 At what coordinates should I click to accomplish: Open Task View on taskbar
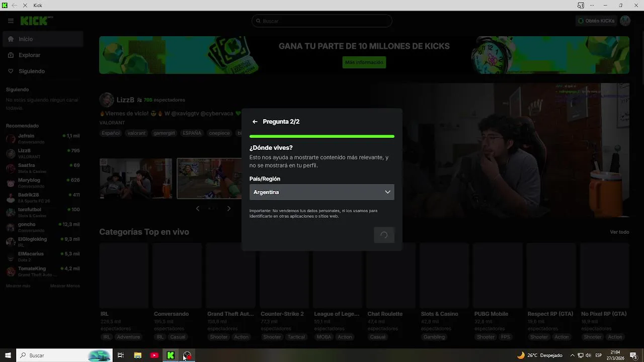(121, 355)
